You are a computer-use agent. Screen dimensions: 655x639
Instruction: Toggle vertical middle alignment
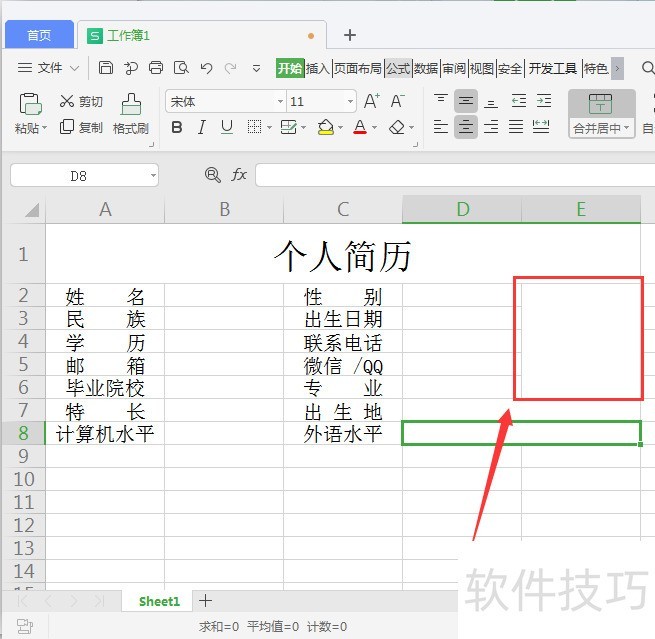coord(466,101)
